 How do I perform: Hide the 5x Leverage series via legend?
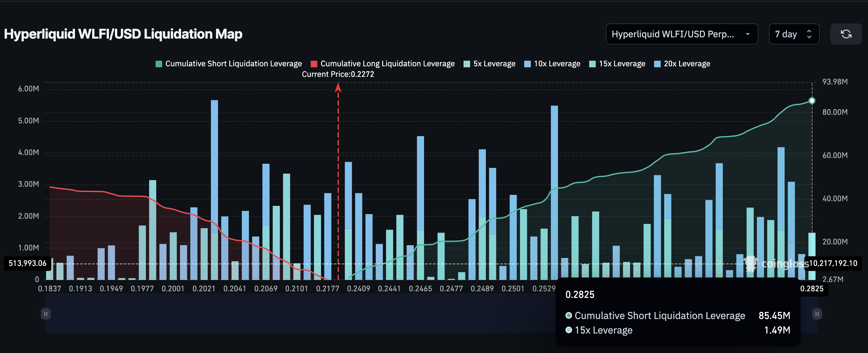coord(489,64)
